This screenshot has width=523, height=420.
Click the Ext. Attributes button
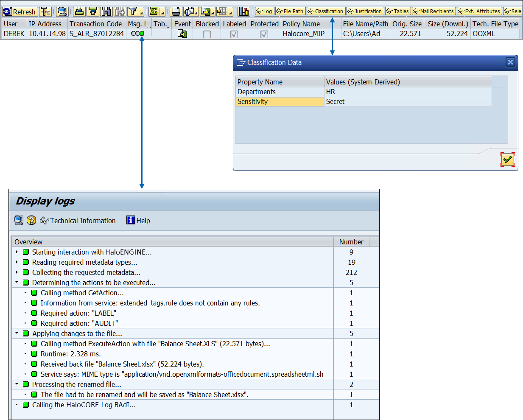pyautogui.click(x=479, y=11)
